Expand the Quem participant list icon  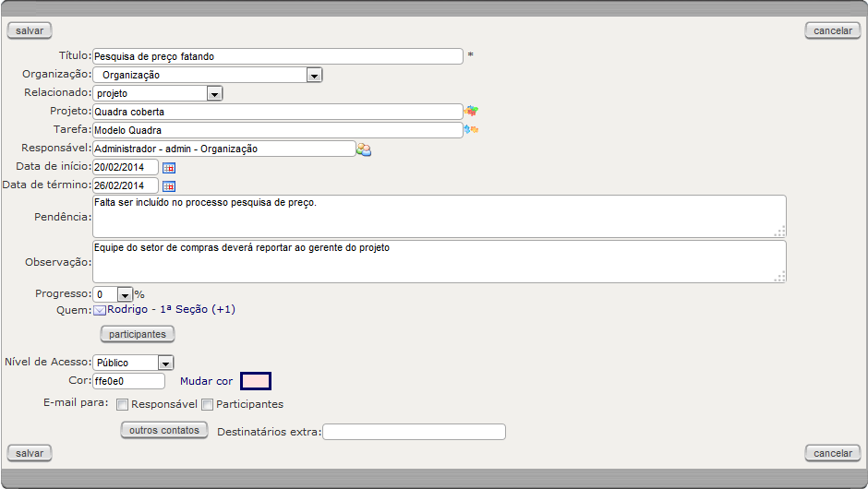100,311
